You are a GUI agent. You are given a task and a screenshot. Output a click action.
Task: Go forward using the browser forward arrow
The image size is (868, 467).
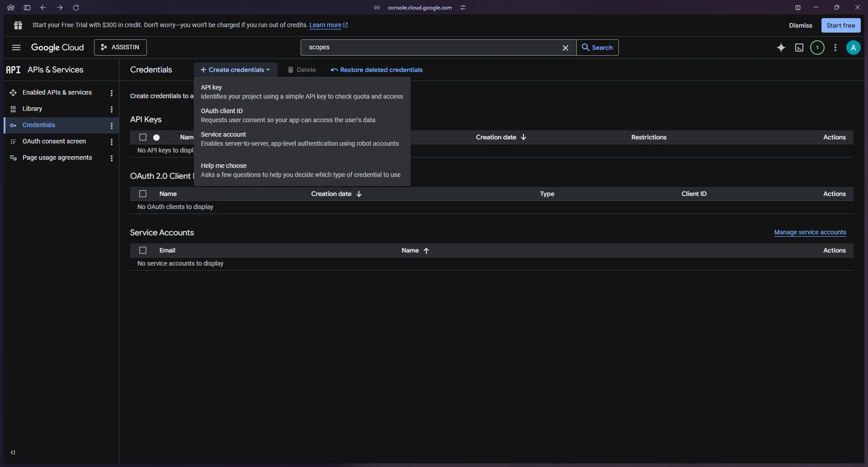tap(60, 8)
